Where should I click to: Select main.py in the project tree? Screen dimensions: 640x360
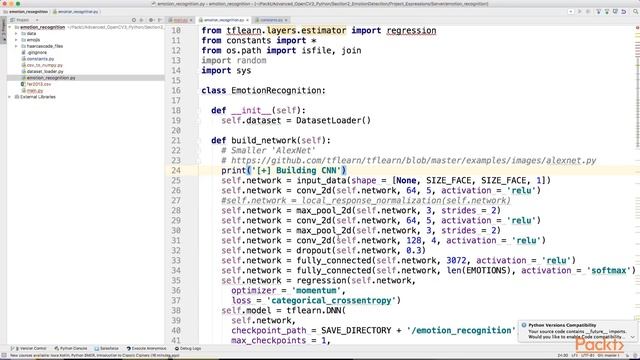coord(35,91)
